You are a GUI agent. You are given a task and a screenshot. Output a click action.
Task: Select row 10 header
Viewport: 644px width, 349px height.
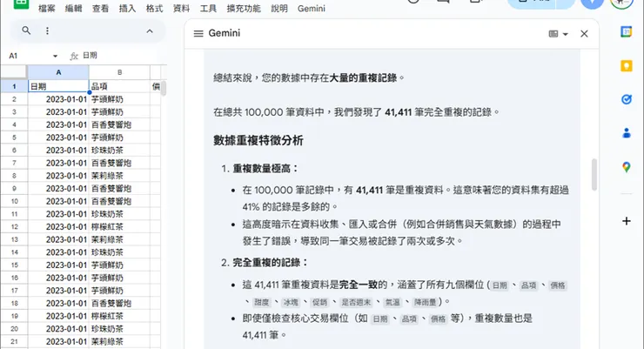tap(14, 201)
